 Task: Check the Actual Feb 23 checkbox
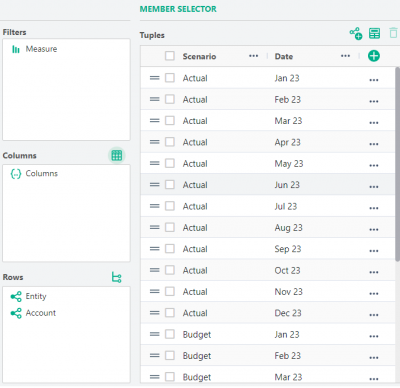170,99
